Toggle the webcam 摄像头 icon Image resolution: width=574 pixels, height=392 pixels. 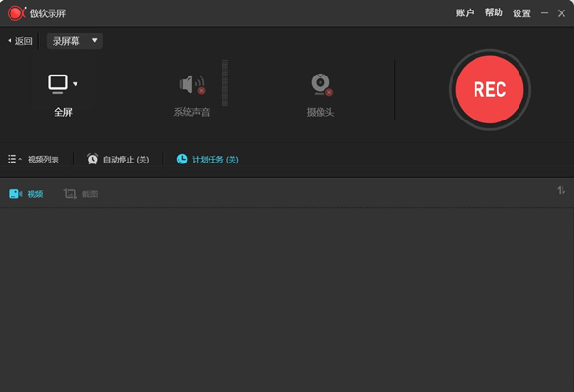[321, 84]
